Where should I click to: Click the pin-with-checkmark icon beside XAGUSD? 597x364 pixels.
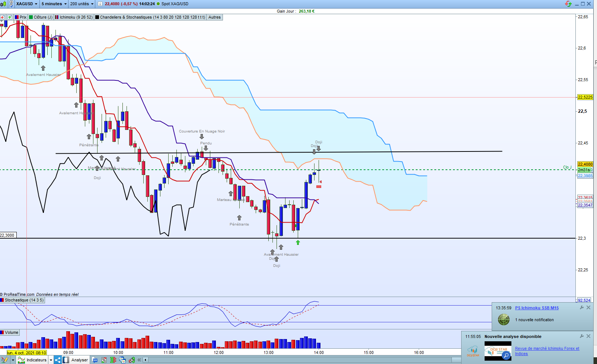point(11,4)
